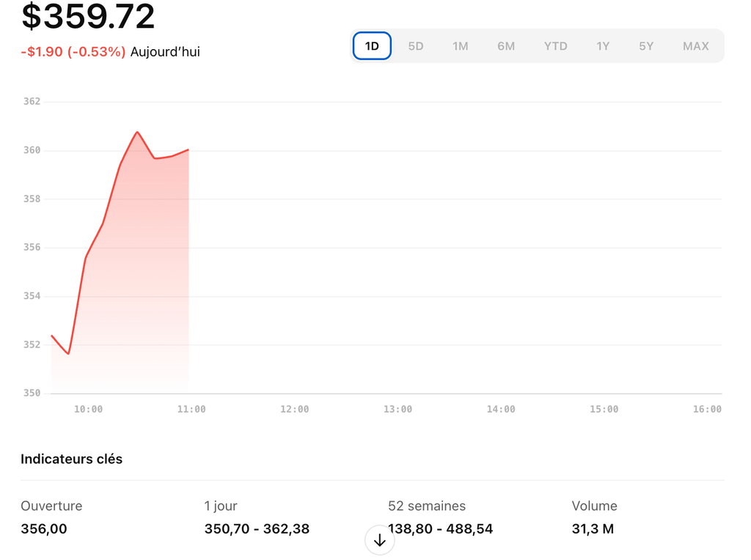Show the 1M chart range

tap(460, 46)
